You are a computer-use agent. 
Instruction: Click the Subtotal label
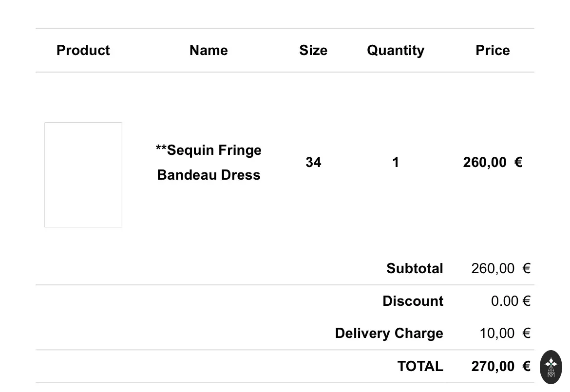pyautogui.click(x=415, y=268)
